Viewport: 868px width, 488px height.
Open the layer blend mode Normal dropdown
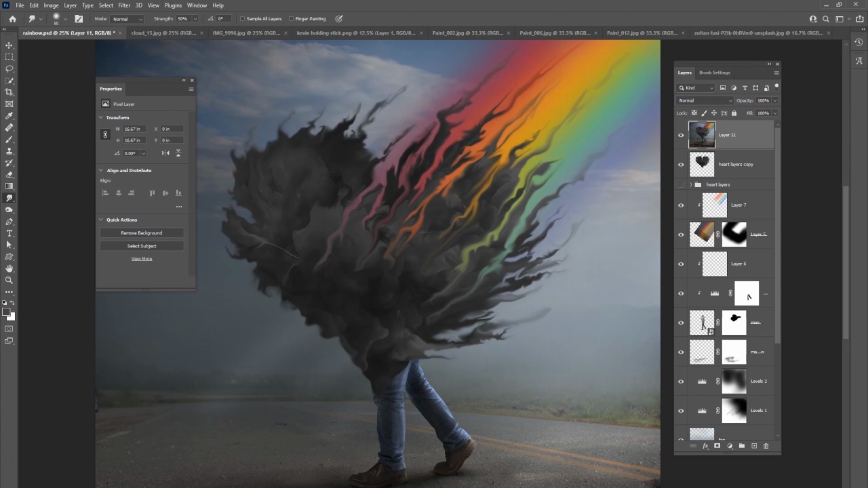pyautogui.click(x=705, y=100)
